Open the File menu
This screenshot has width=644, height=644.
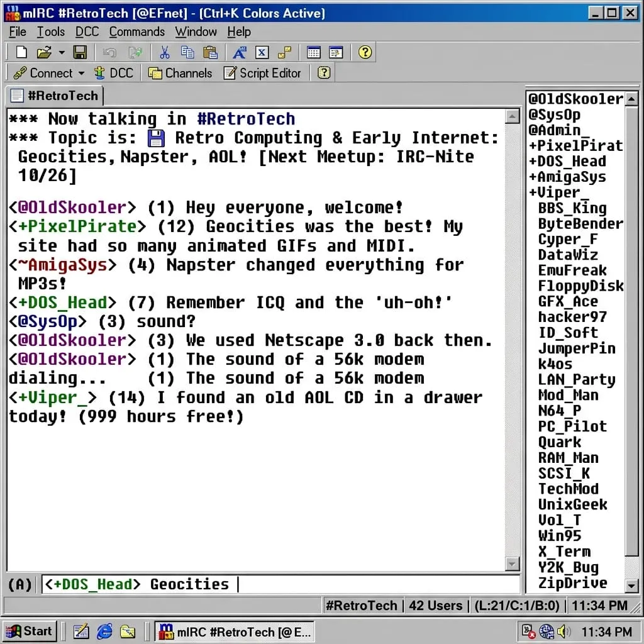[x=18, y=31]
